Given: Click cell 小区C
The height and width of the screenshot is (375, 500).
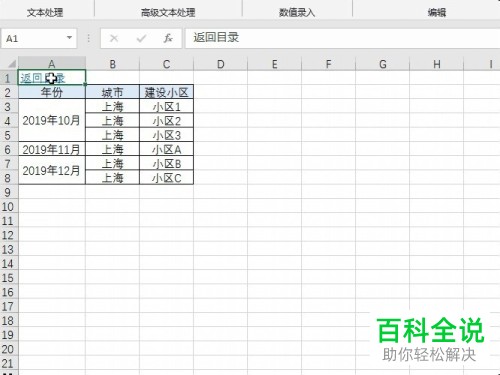Looking at the screenshot, I should [x=166, y=178].
